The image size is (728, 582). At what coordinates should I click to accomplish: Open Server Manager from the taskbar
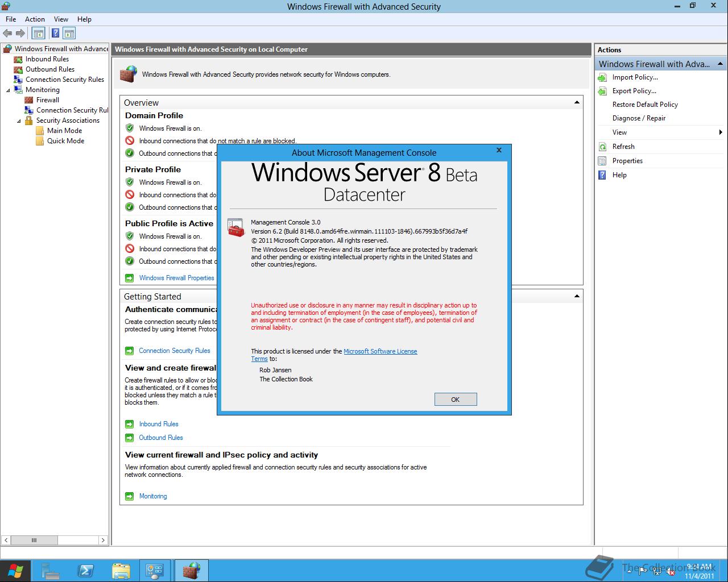point(51,571)
